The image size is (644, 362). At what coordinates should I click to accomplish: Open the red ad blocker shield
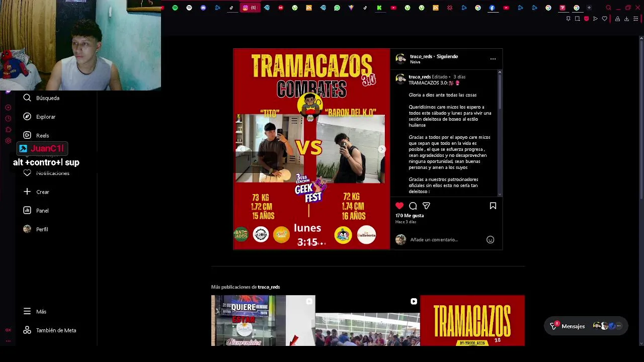coord(586,19)
